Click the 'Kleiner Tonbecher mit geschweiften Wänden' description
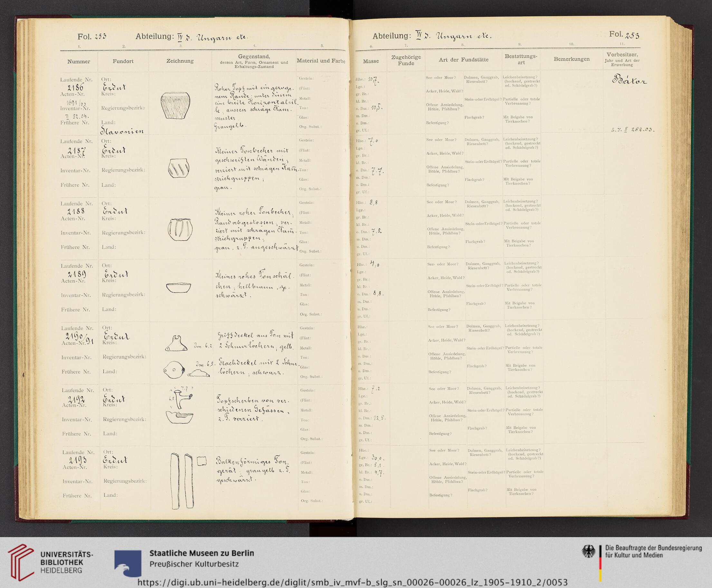 [x=256, y=169]
